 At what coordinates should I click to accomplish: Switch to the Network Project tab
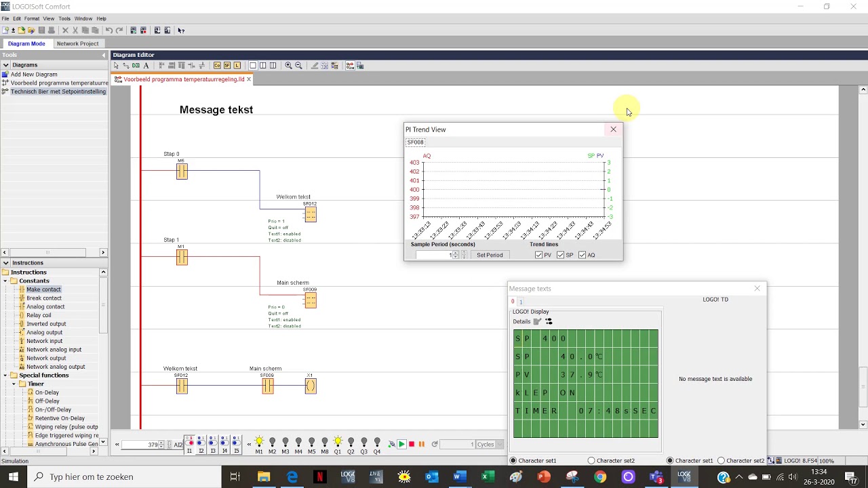tap(77, 43)
